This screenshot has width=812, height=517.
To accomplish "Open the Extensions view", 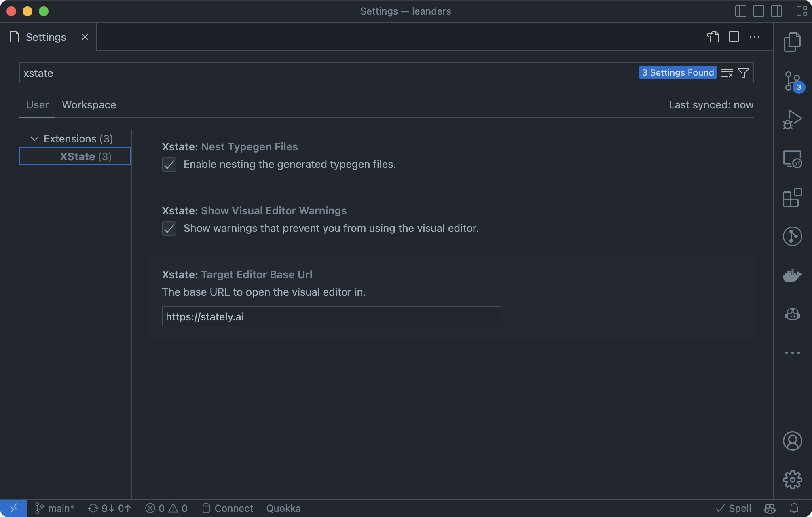I will tap(793, 198).
